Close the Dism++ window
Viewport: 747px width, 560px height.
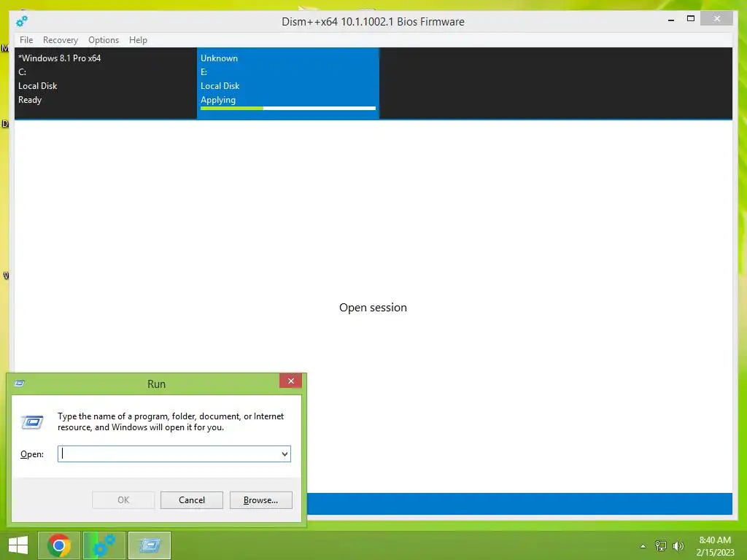(x=717, y=18)
